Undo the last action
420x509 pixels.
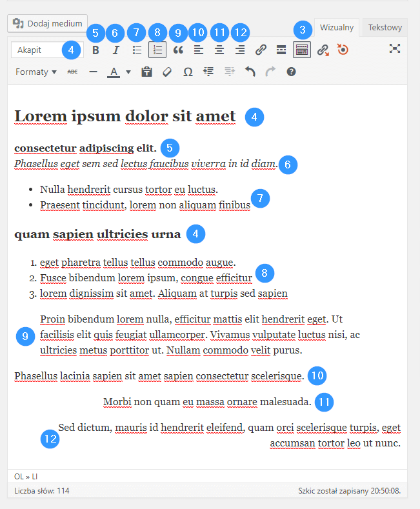pyautogui.click(x=250, y=72)
